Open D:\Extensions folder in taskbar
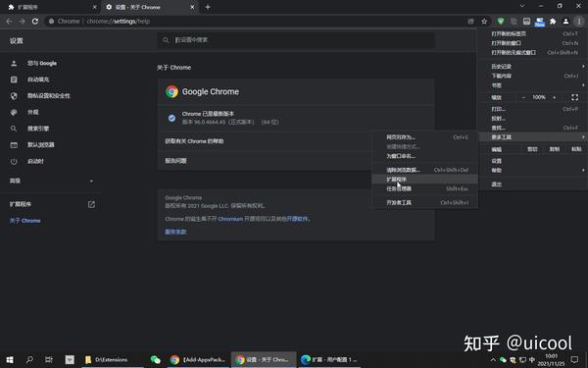 point(112,360)
